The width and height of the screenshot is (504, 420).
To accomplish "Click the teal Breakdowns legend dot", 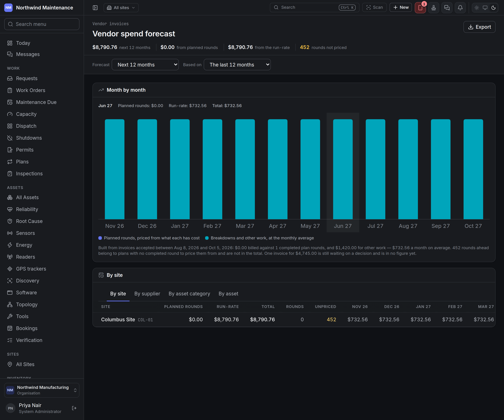I will 207,238.
